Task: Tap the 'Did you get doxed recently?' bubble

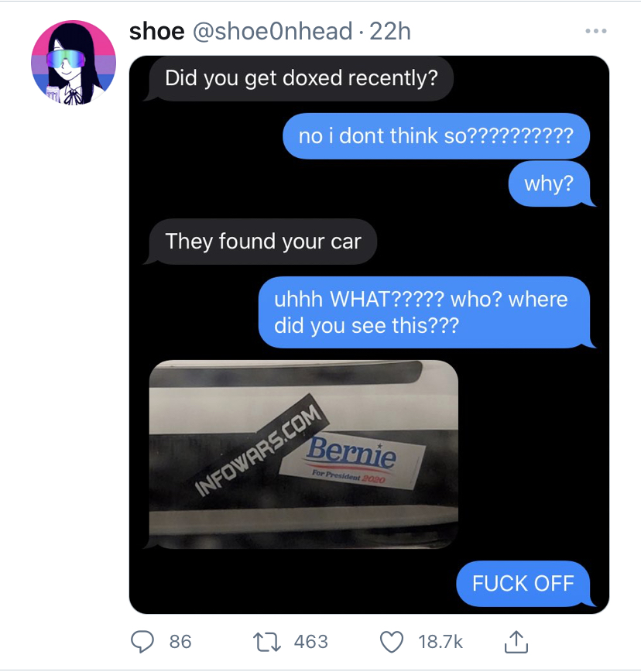Action: tap(301, 78)
